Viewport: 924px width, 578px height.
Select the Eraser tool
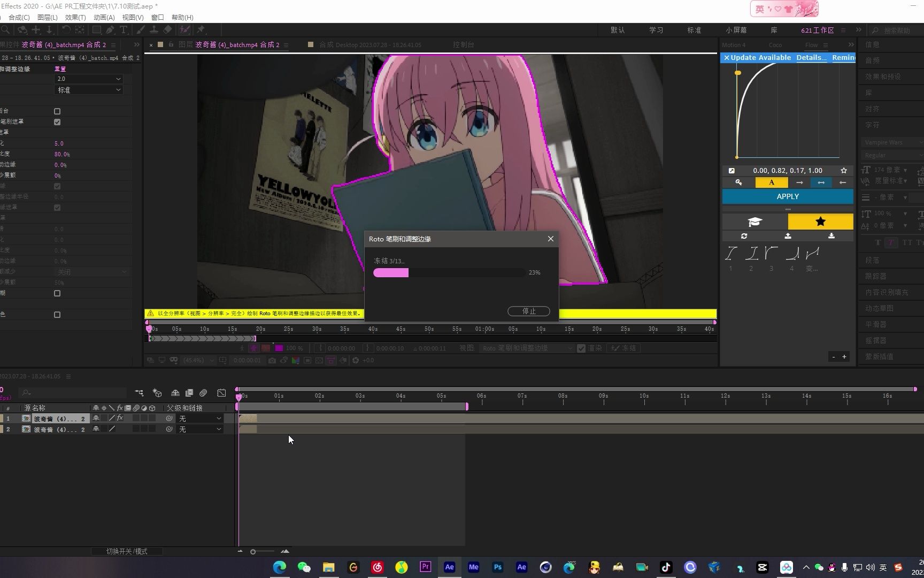click(167, 30)
